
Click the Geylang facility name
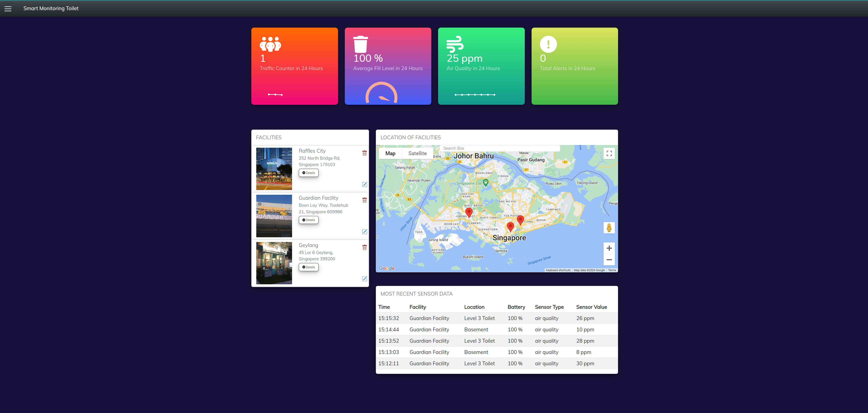(308, 245)
